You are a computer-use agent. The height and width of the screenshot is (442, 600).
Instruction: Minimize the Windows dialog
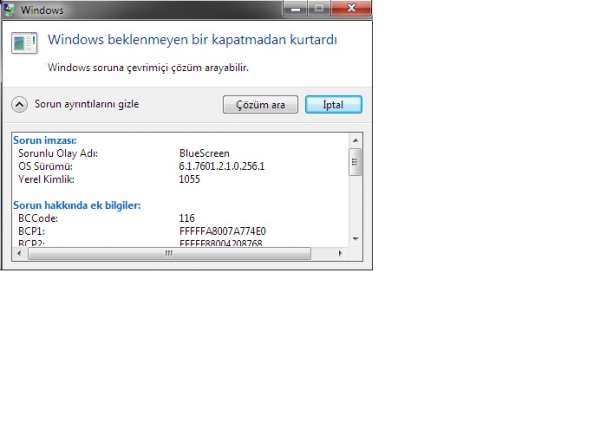(295, 8)
